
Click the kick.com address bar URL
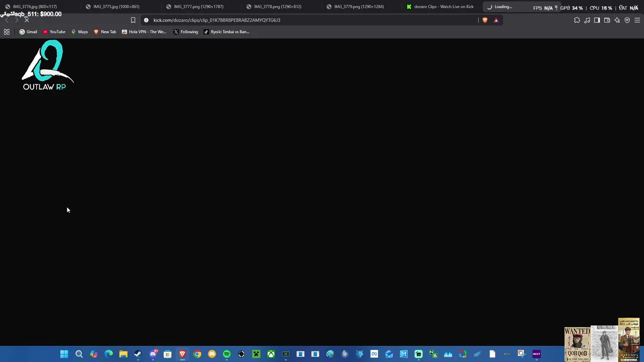[x=217, y=20]
